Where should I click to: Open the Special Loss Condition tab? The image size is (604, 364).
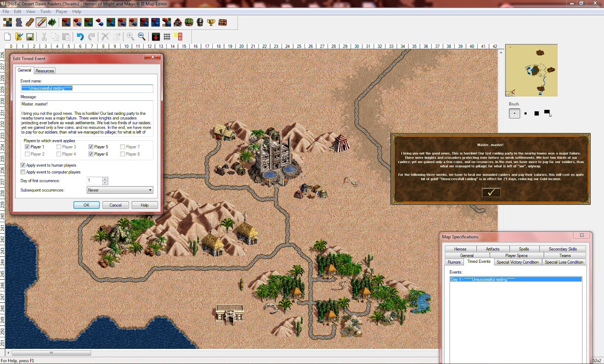click(x=564, y=262)
